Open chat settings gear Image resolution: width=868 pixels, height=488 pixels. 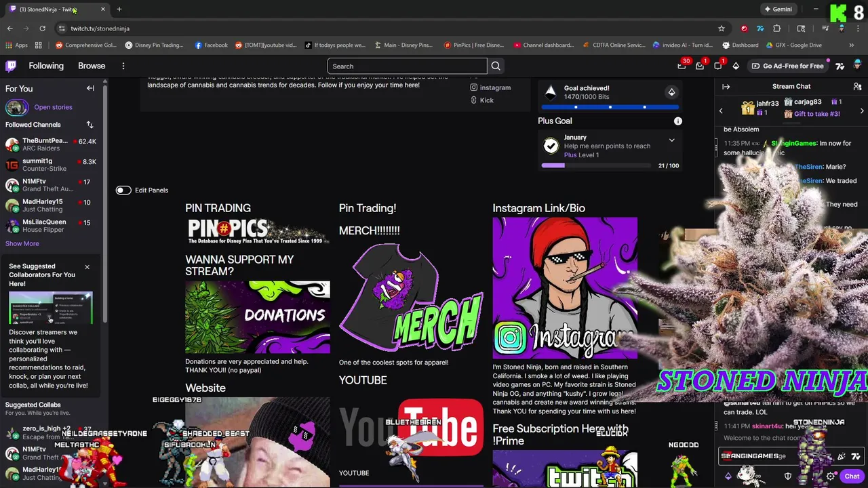tap(831, 476)
